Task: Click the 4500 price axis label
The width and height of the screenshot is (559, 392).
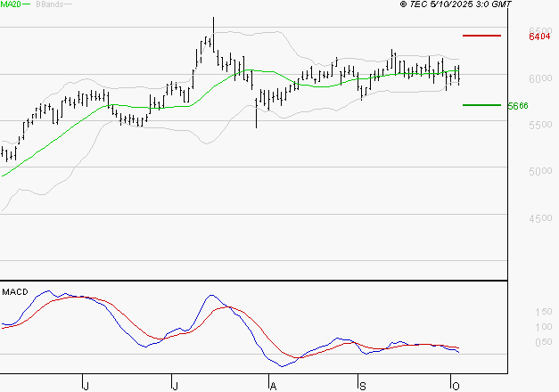Action: (x=540, y=218)
